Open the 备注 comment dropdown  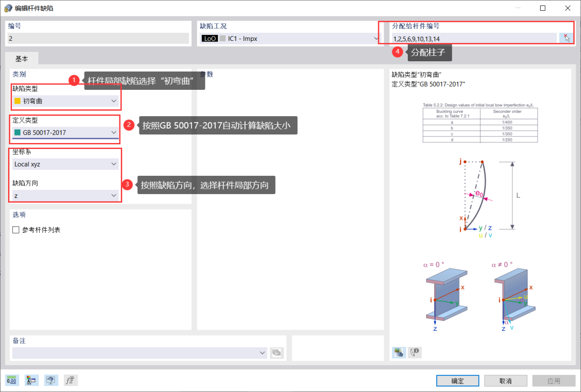tap(140, 353)
